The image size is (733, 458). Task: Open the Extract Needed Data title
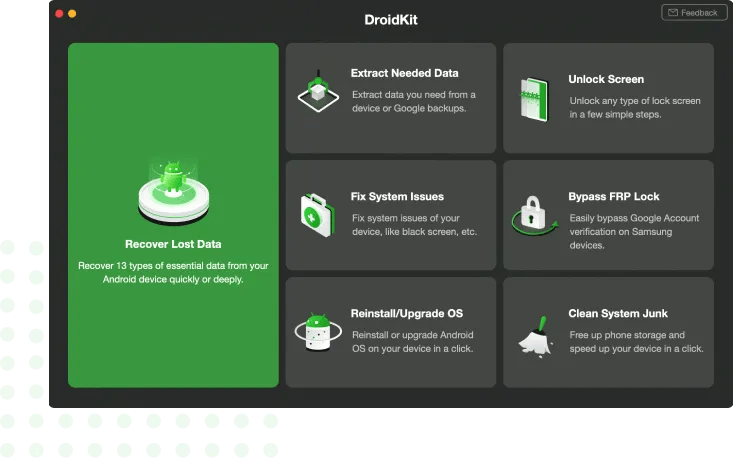pos(404,73)
